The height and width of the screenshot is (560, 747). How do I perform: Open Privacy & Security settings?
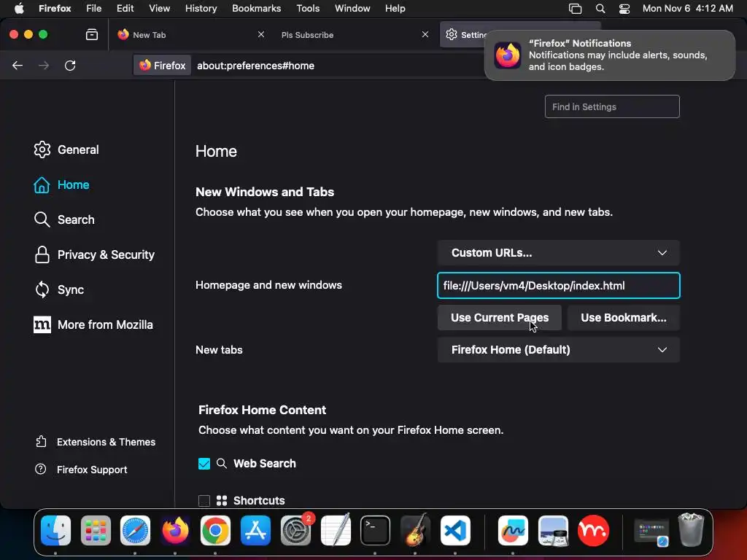(x=94, y=254)
